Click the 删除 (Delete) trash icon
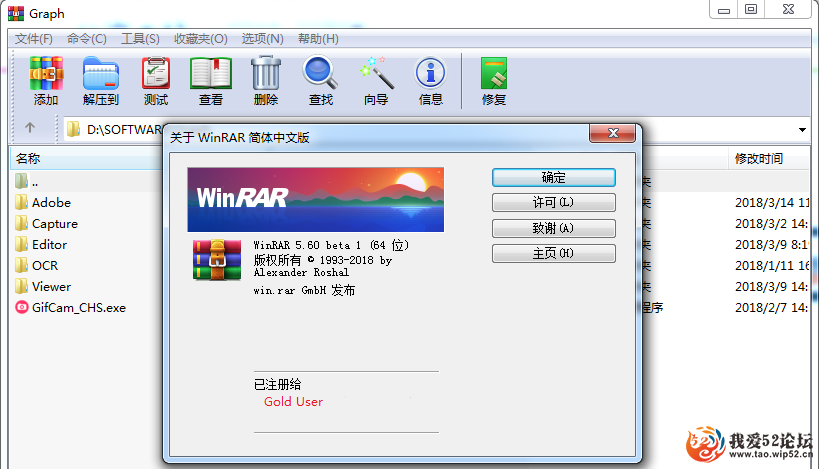820x469 pixels. point(266,73)
